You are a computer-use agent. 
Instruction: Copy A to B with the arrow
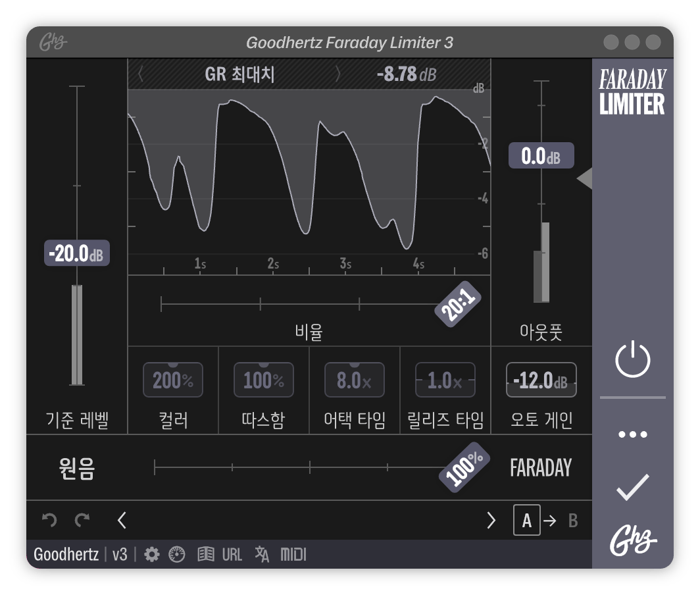tap(550, 521)
